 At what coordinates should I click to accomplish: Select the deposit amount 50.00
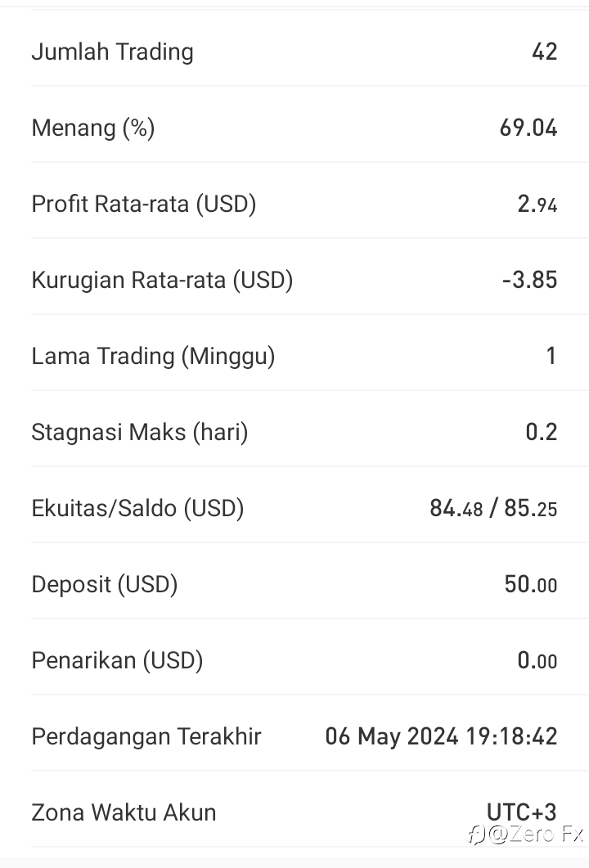point(530,585)
